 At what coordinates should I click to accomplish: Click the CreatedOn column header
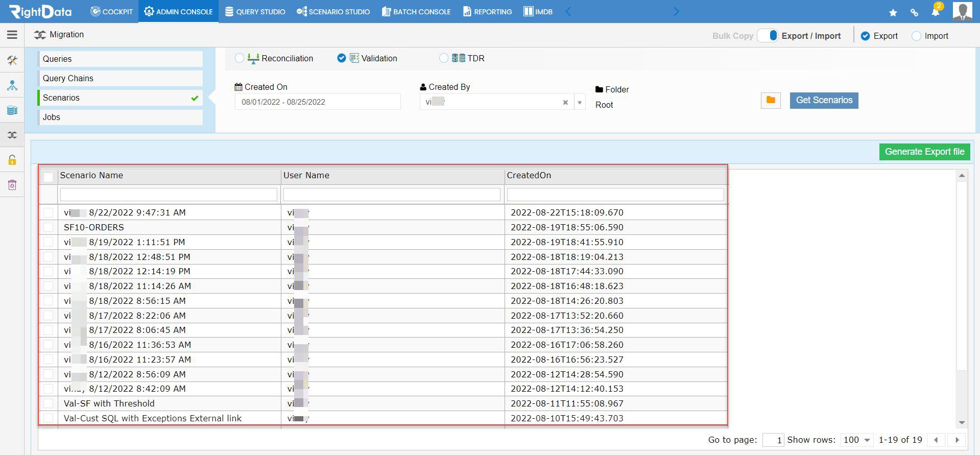616,176
